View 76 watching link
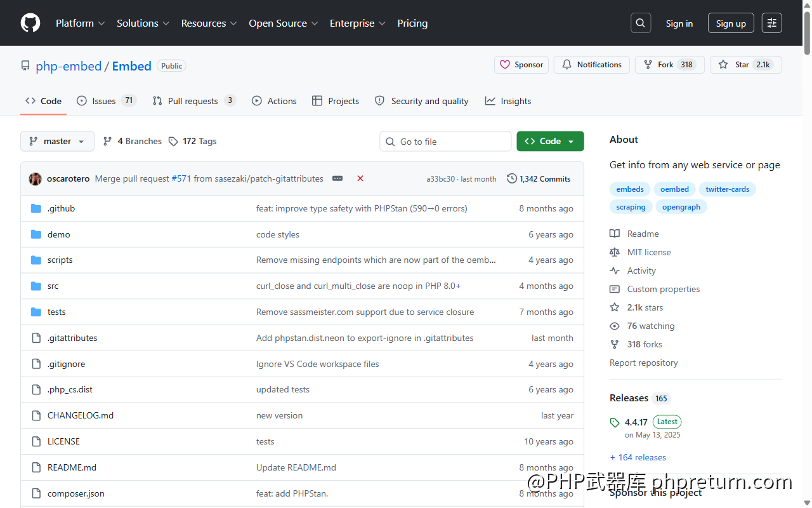Viewport: 812px width, 508px height. point(643,326)
